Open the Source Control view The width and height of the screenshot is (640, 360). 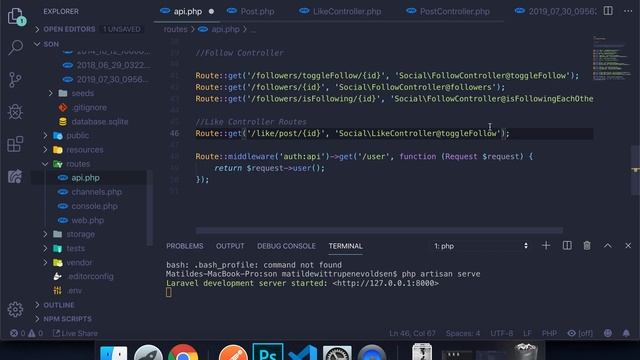16,80
